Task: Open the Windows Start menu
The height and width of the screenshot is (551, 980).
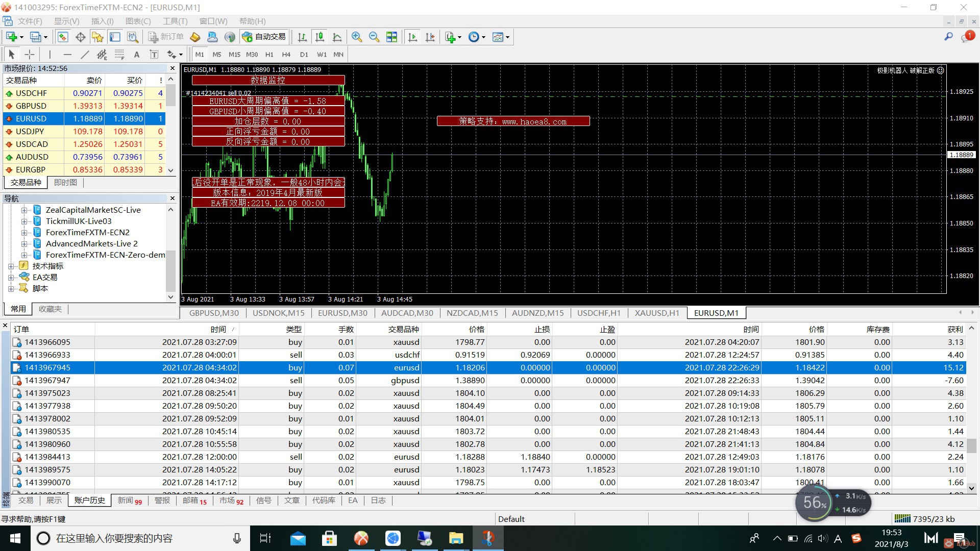Action: pos(15,538)
